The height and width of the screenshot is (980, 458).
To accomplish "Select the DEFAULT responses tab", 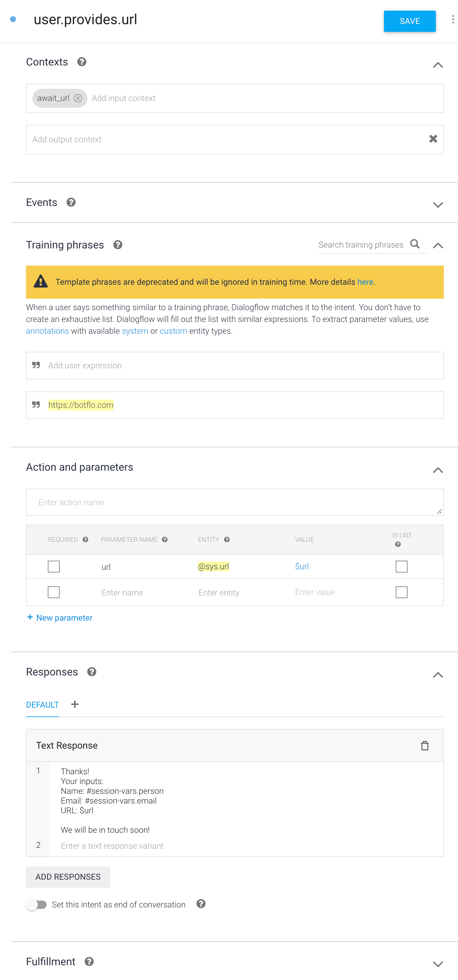I will tap(42, 705).
